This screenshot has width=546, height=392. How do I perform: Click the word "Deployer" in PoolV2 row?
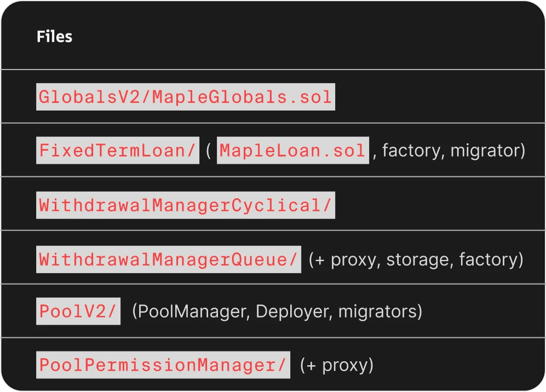(292, 311)
